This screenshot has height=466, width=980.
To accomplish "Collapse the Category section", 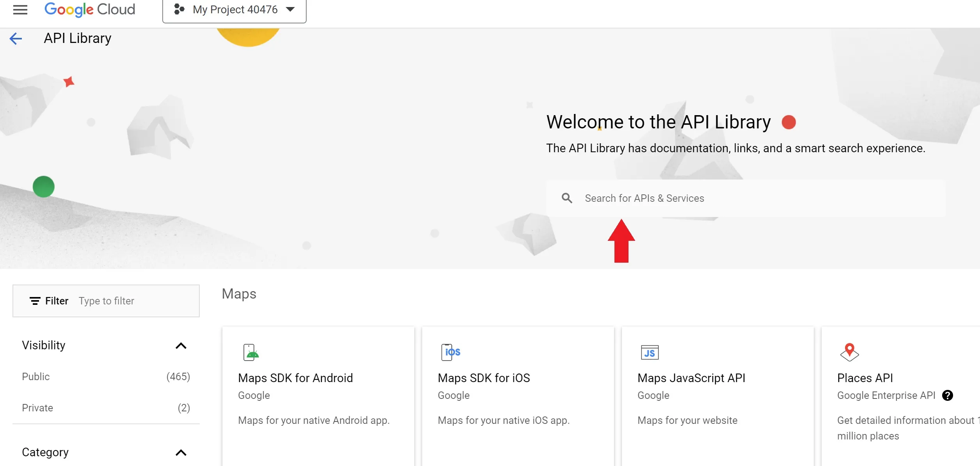I will pyautogui.click(x=181, y=453).
